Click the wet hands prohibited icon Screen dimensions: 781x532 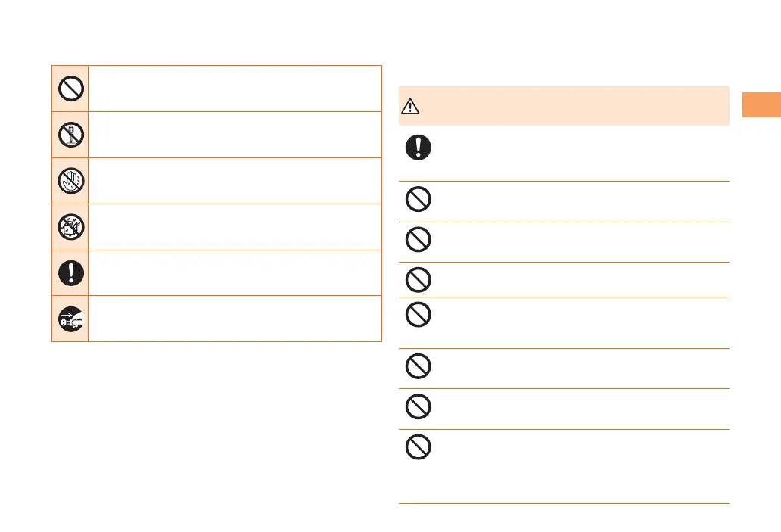pyautogui.click(x=70, y=181)
